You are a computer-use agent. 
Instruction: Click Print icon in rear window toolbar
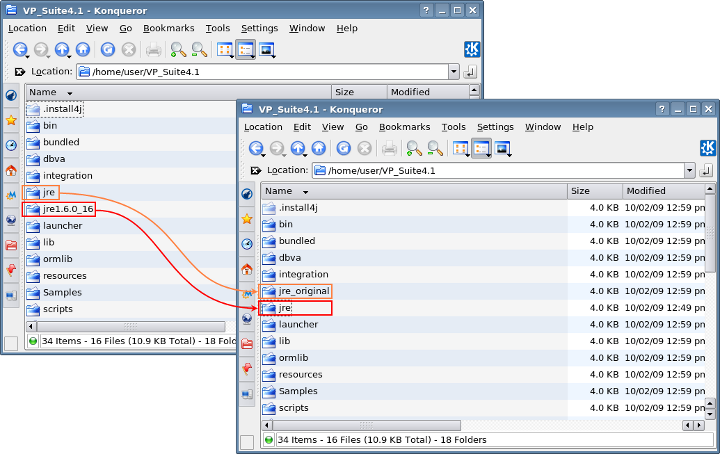click(x=153, y=50)
